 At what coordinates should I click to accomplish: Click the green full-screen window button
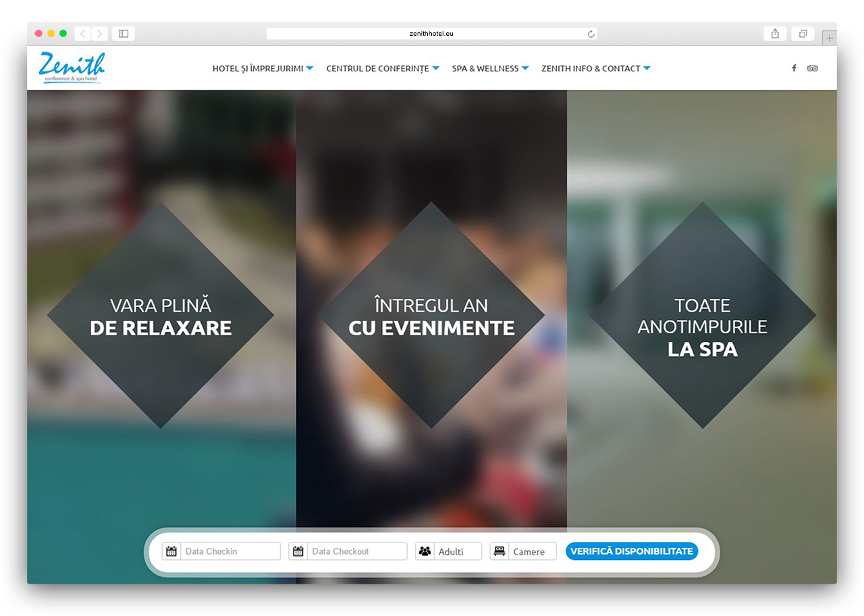(x=63, y=33)
